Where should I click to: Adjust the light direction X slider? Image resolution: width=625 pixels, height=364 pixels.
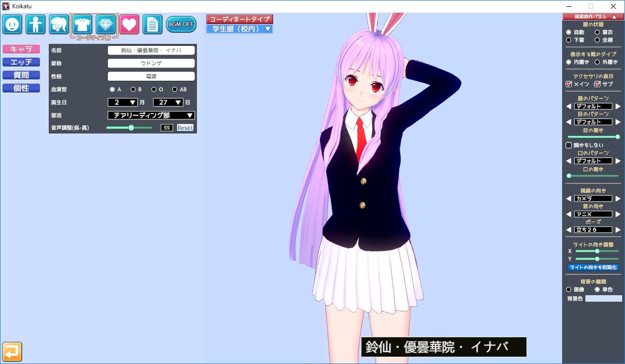coord(597,251)
